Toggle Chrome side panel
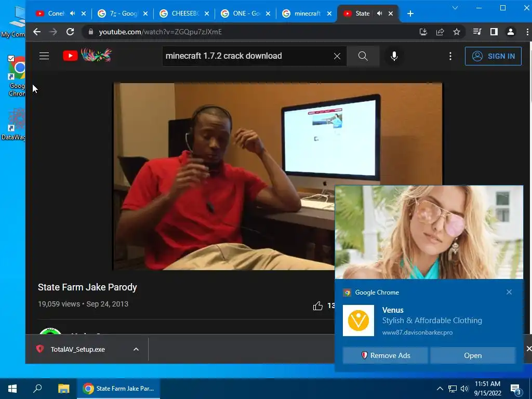532x399 pixels. click(494, 32)
